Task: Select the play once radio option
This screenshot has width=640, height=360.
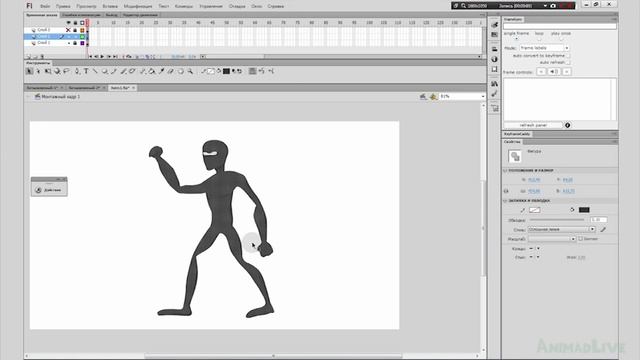Action: pyautogui.click(x=561, y=39)
